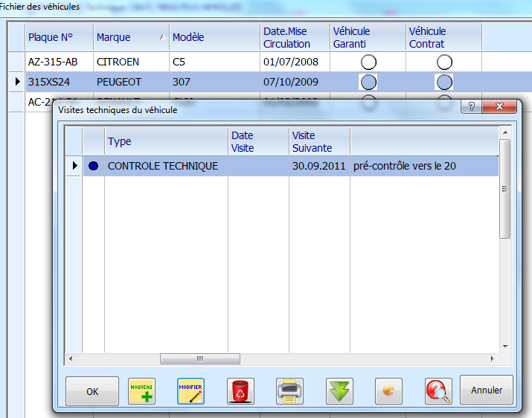This screenshot has width=532, height=418.
Task: Open the search magnifier icon
Action: point(438,390)
